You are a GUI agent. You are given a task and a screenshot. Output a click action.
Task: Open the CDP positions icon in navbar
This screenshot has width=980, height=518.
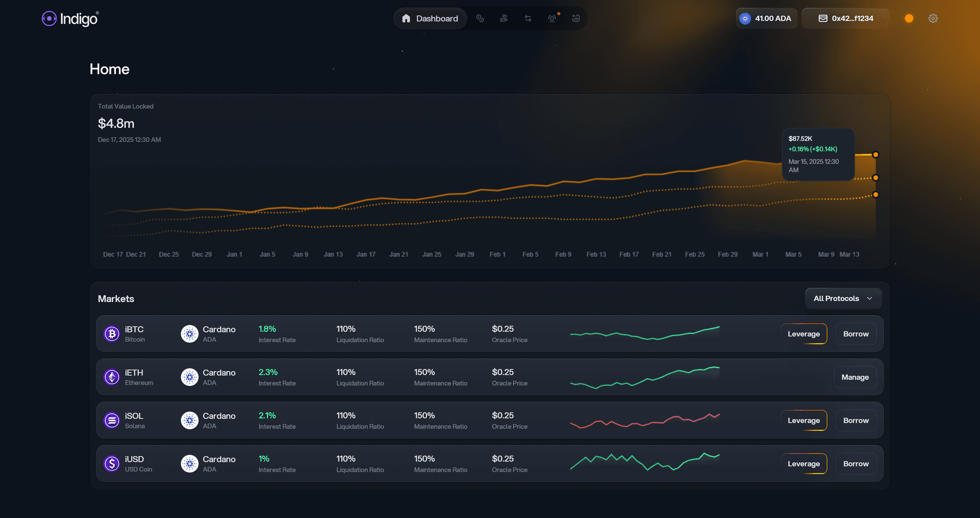pyautogui.click(x=480, y=18)
